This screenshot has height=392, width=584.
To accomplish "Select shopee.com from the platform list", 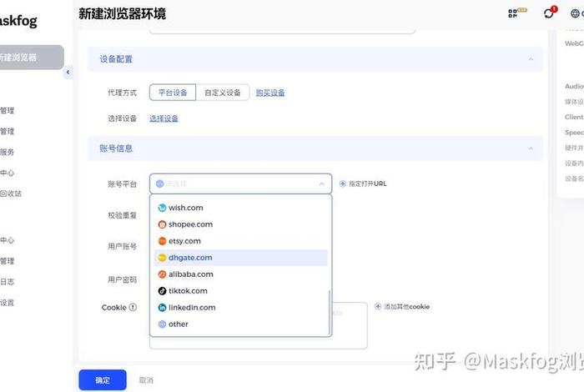I will [x=240, y=224].
